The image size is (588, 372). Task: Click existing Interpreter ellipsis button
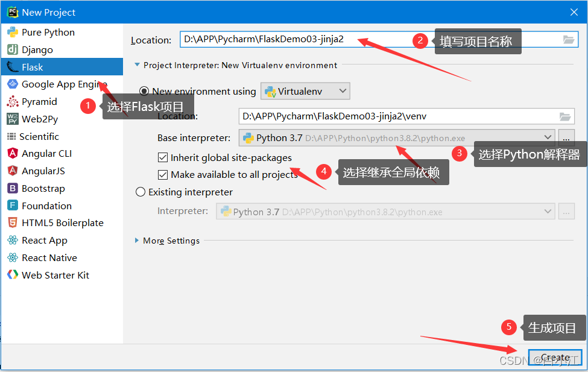[566, 212]
